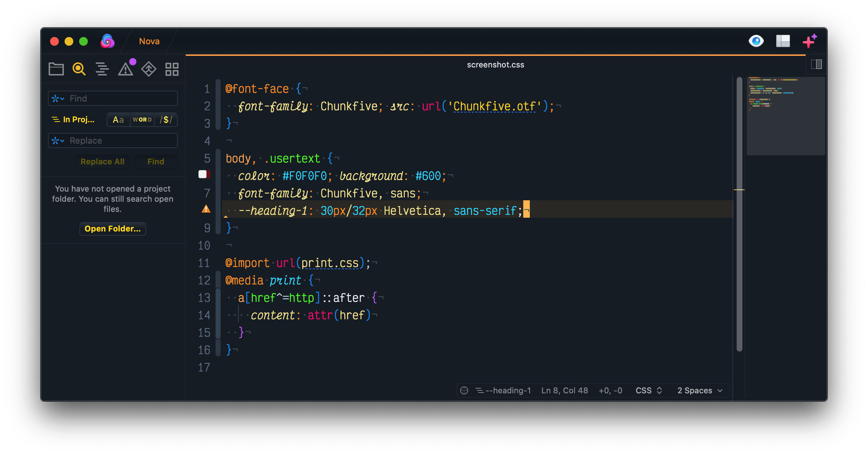Select the Nova tab
868x455 pixels.
point(149,41)
